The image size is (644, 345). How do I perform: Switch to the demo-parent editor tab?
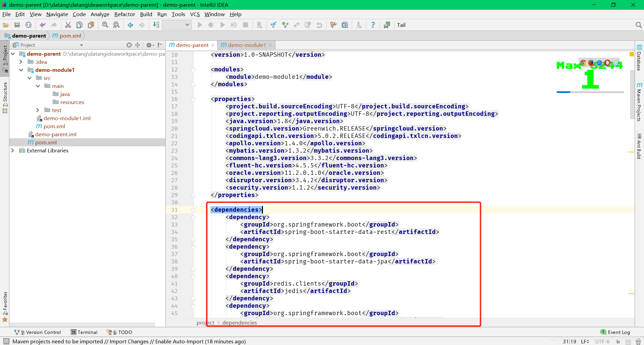coord(192,45)
